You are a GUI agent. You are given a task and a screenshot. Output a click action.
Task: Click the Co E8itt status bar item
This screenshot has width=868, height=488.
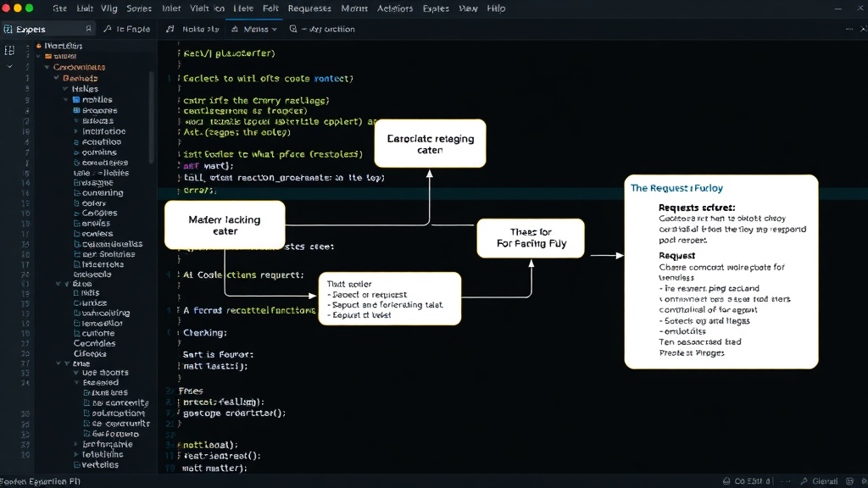pyautogui.click(x=752, y=481)
